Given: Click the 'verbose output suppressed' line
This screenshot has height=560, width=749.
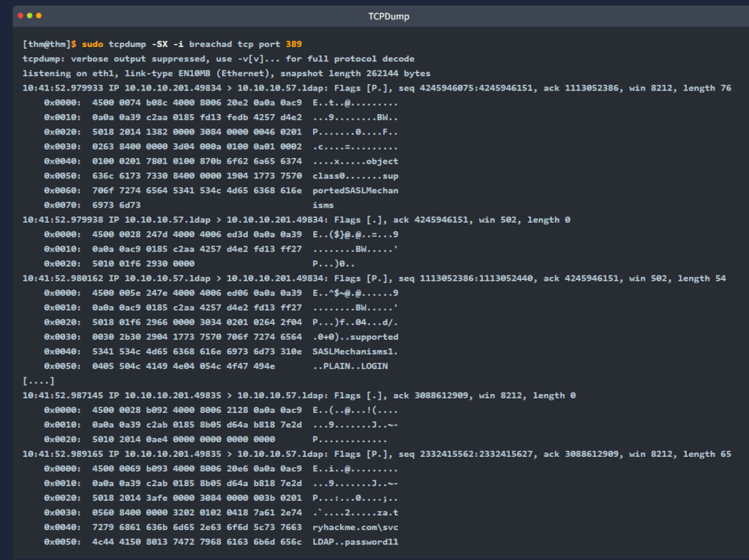Looking at the screenshot, I should coord(218,58).
